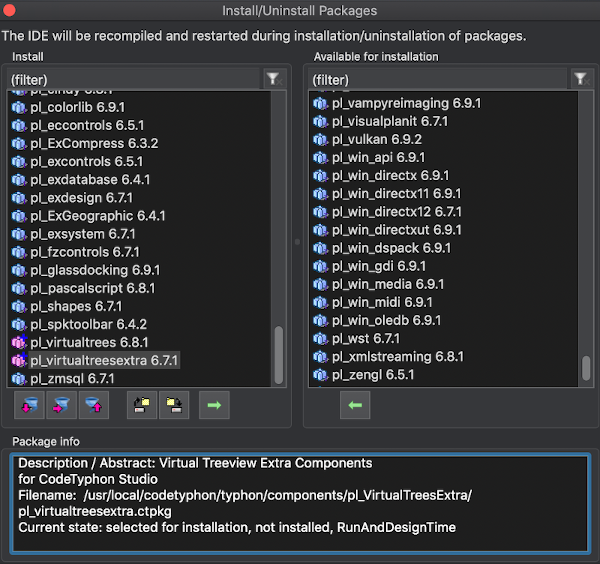Screen dimensions: 600x564
Task: Click the package icon beside pl_win_media 6.9.1
Action: 320,284
